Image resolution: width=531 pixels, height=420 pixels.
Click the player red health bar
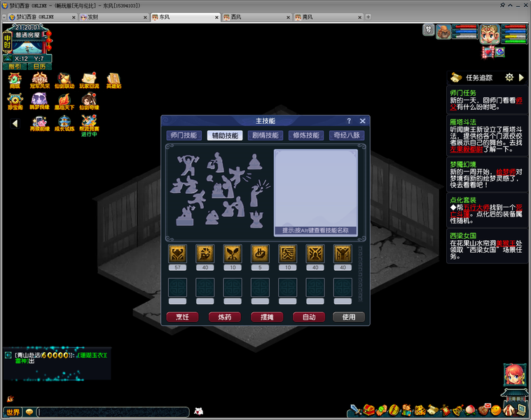(516, 27)
